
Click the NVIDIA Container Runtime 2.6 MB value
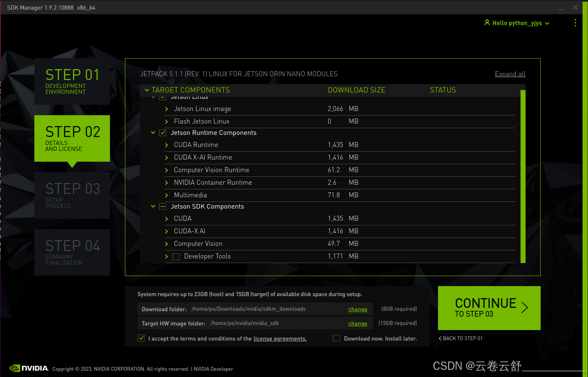point(343,183)
